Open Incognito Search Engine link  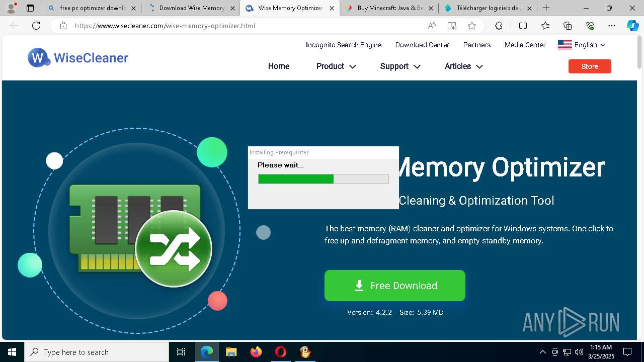point(344,45)
